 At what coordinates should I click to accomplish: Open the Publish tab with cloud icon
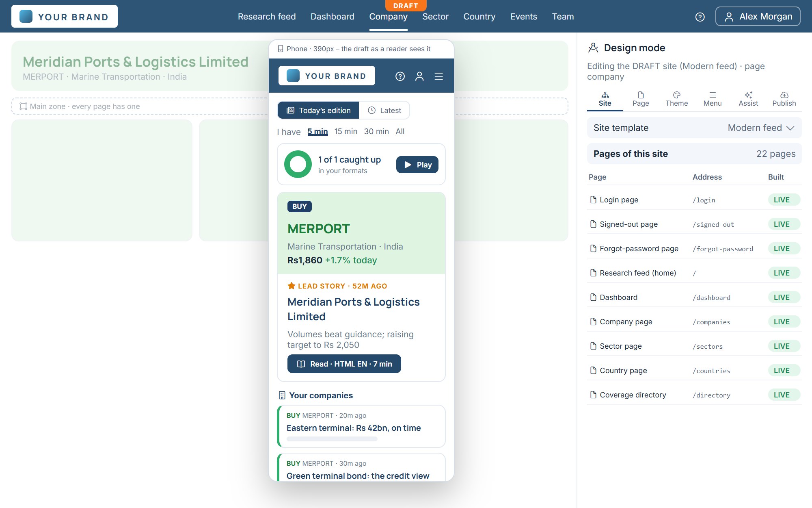[x=784, y=100]
